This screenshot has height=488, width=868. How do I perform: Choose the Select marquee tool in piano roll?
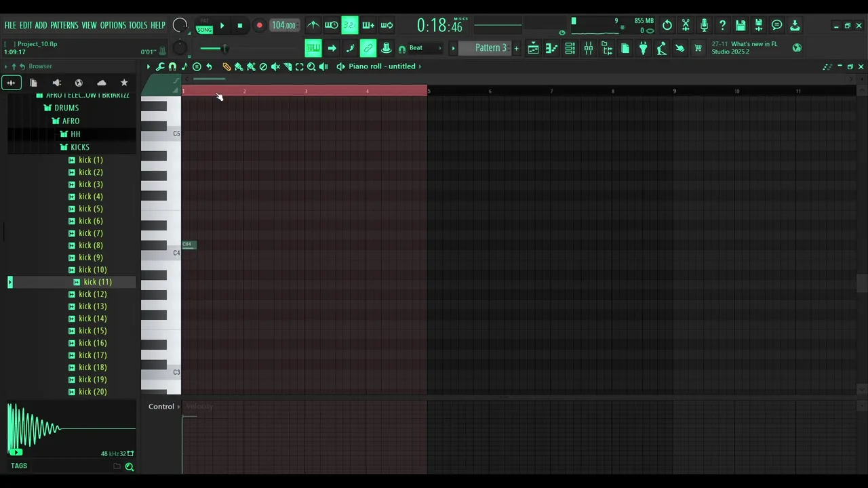299,66
